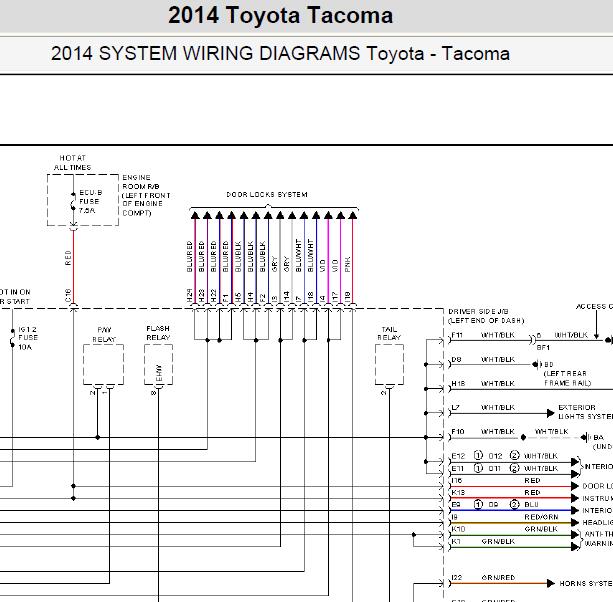Select the 'HOT AT ALL TIMES' label

[x=72, y=163]
